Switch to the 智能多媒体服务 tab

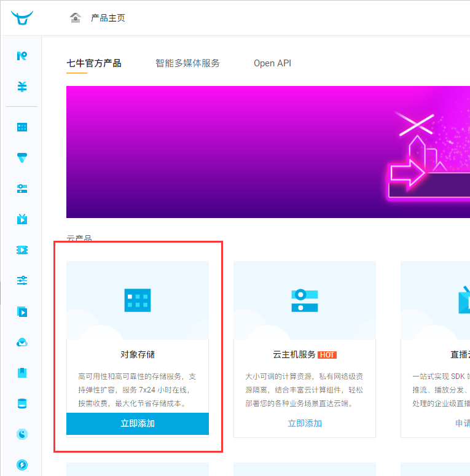[x=187, y=63]
